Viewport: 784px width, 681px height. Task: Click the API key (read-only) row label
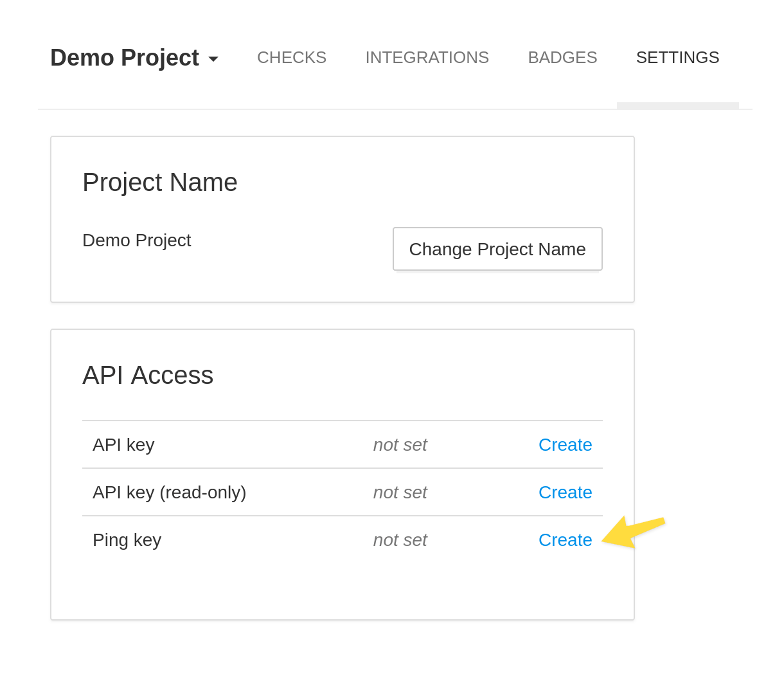[169, 492]
